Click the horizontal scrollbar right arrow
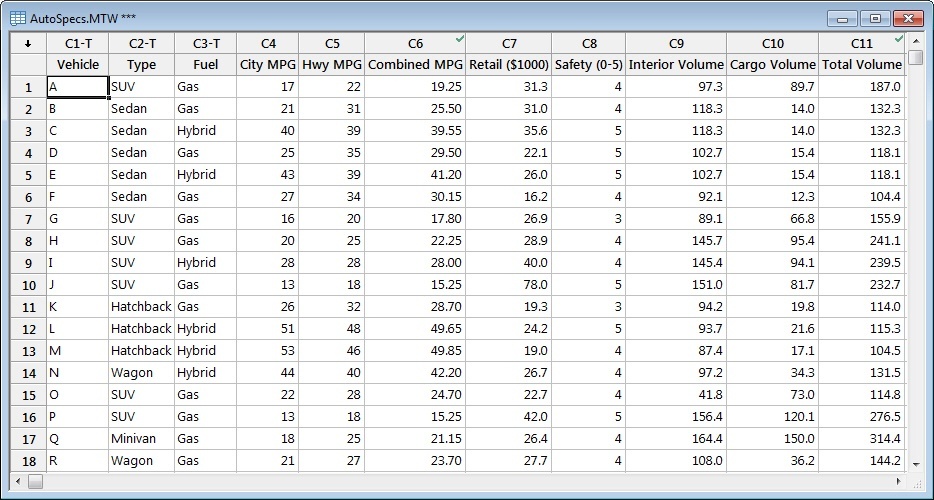The image size is (934, 500). 899,481
